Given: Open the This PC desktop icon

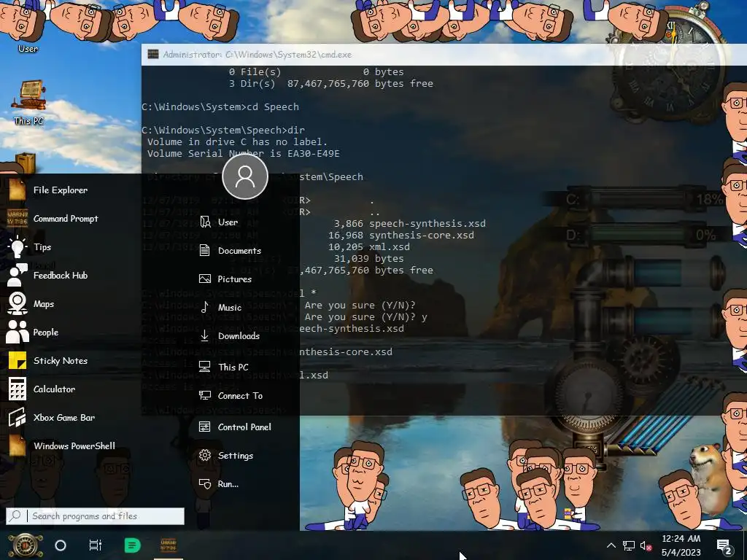Looking at the screenshot, I should click(x=29, y=102).
